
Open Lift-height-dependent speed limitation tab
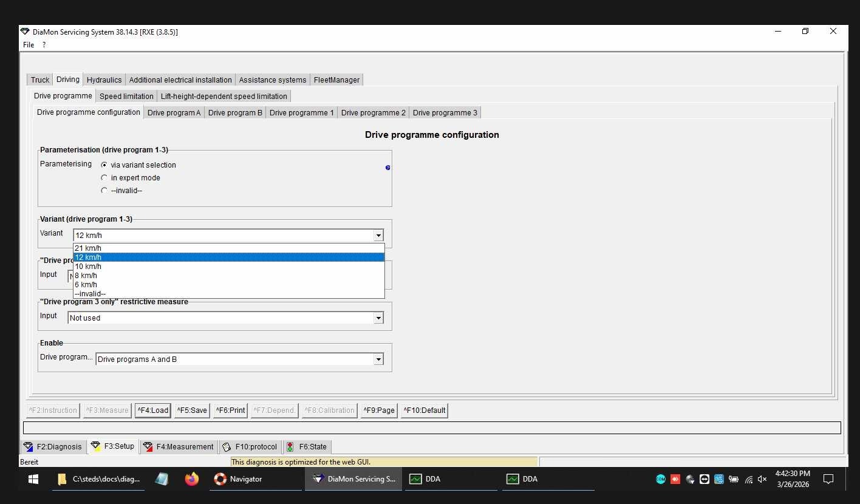point(224,97)
